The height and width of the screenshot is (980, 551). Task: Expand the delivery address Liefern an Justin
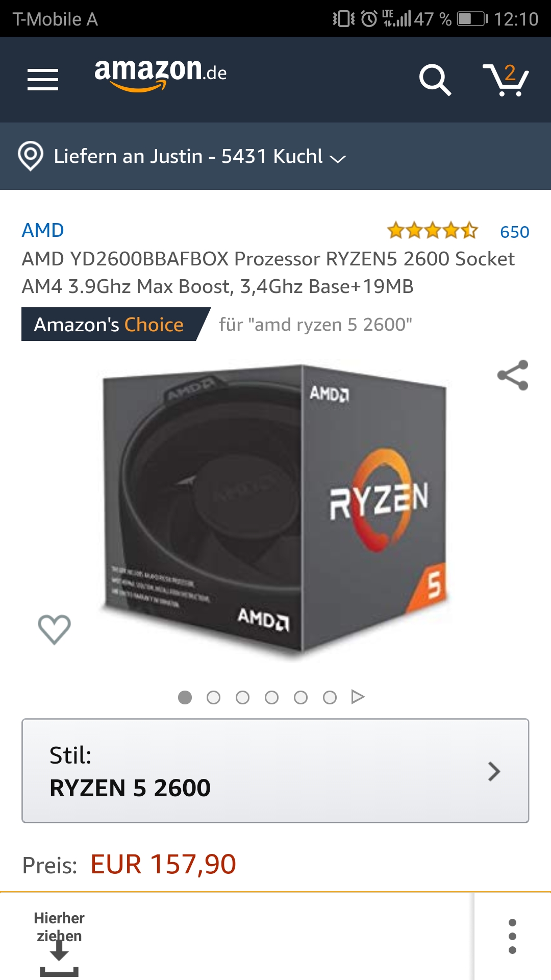tap(199, 156)
